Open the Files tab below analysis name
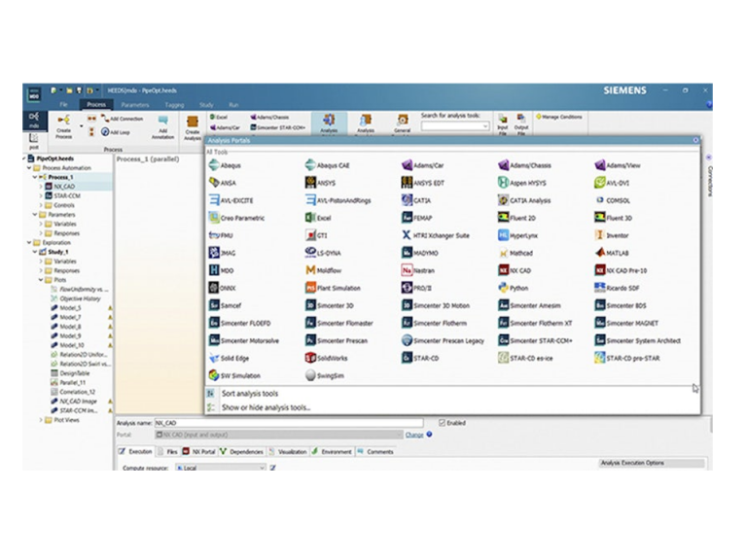This screenshot has width=747, height=560. coord(168,451)
